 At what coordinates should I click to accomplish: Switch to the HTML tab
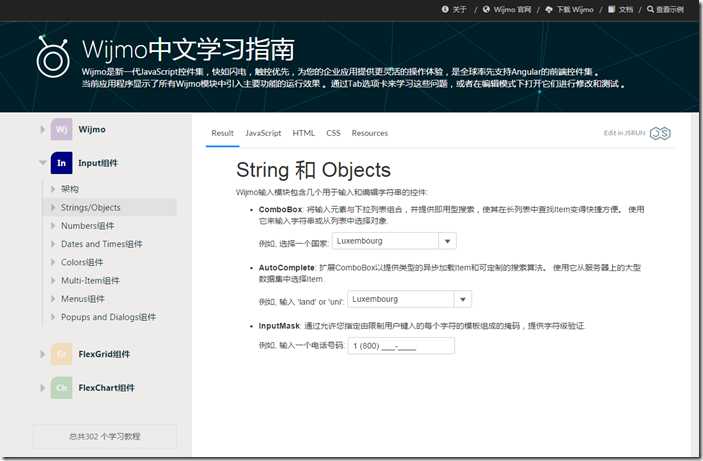[304, 133]
